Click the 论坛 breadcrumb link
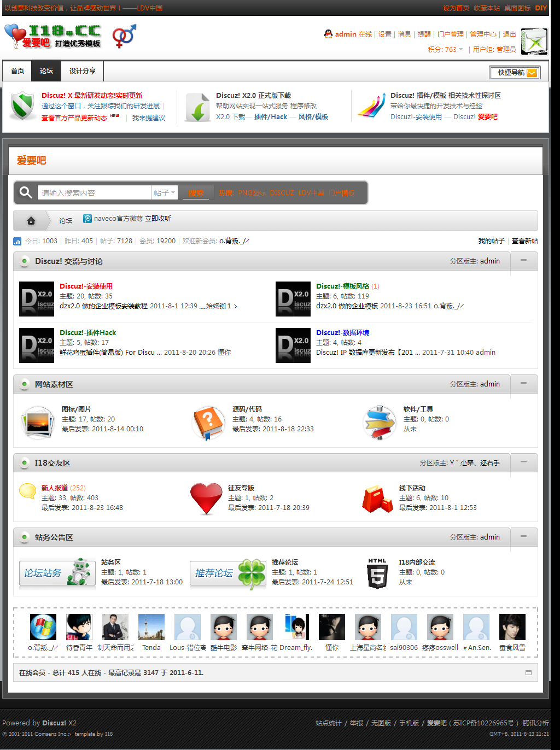This screenshot has height=750, width=560. (x=66, y=220)
